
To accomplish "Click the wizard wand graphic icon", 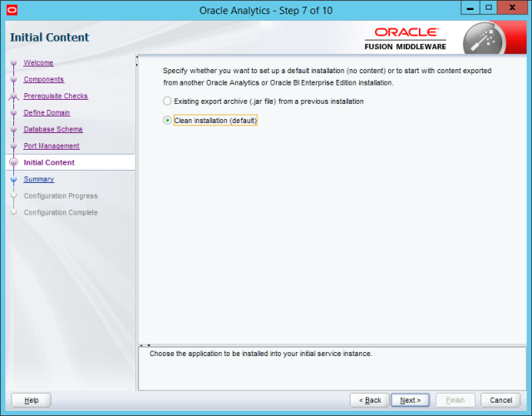I will click(485, 40).
